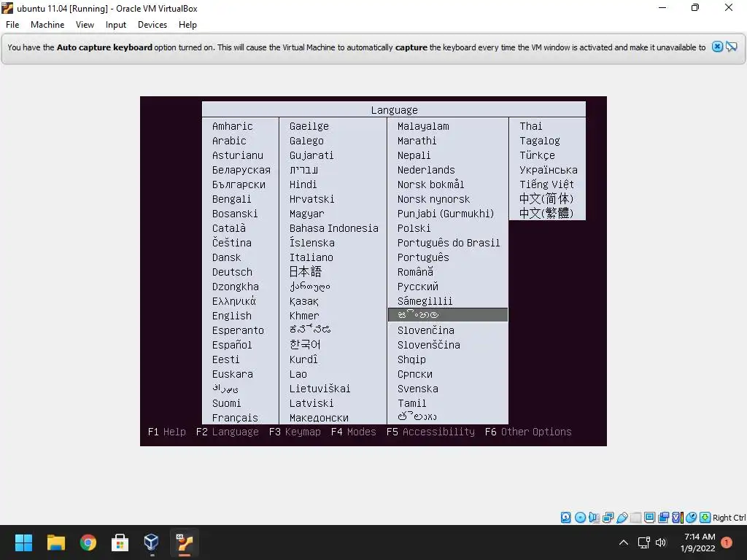Screen dimensions: 747x560
Task: Select Norsk bokmål from the language list
Action: (430, 184)
